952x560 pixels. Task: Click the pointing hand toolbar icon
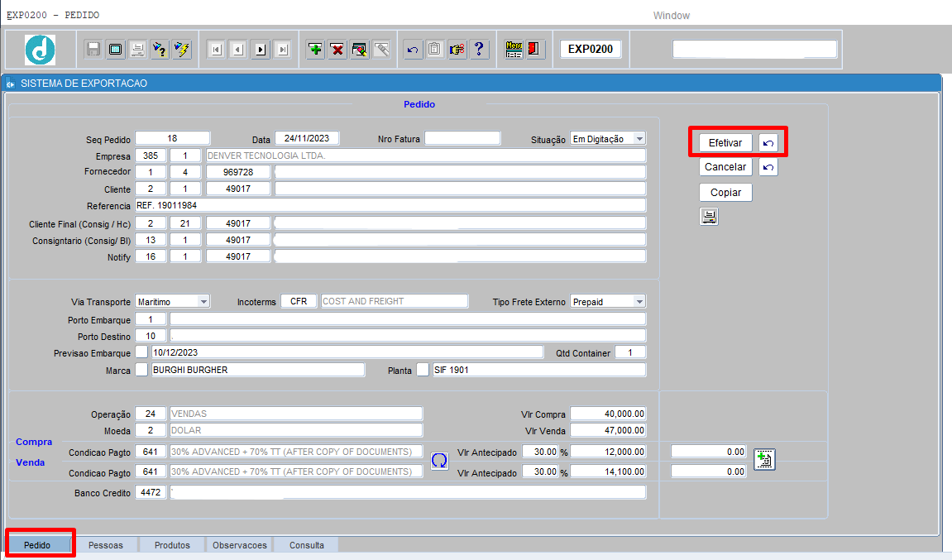pos(457,49)
